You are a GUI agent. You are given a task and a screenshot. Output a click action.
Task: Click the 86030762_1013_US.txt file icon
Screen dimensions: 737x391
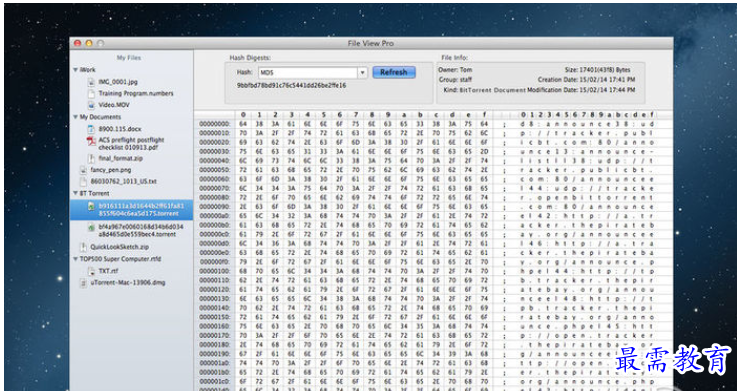[83, 181]
